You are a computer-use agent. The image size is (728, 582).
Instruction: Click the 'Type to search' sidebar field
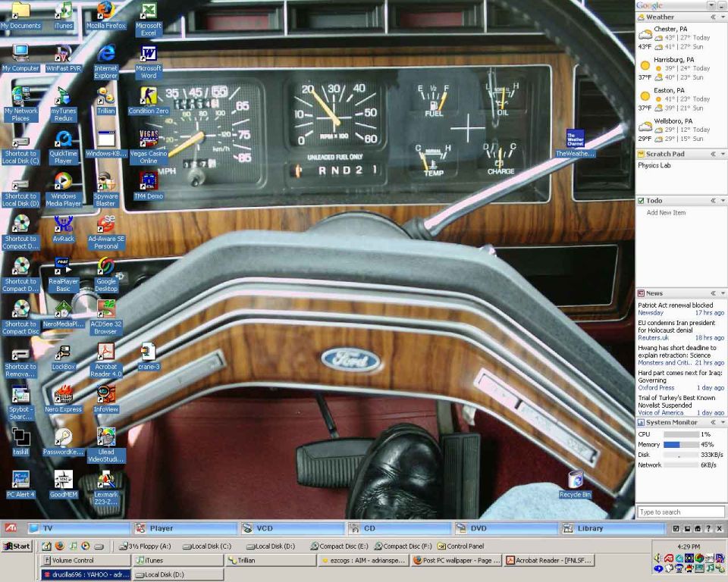681,512
